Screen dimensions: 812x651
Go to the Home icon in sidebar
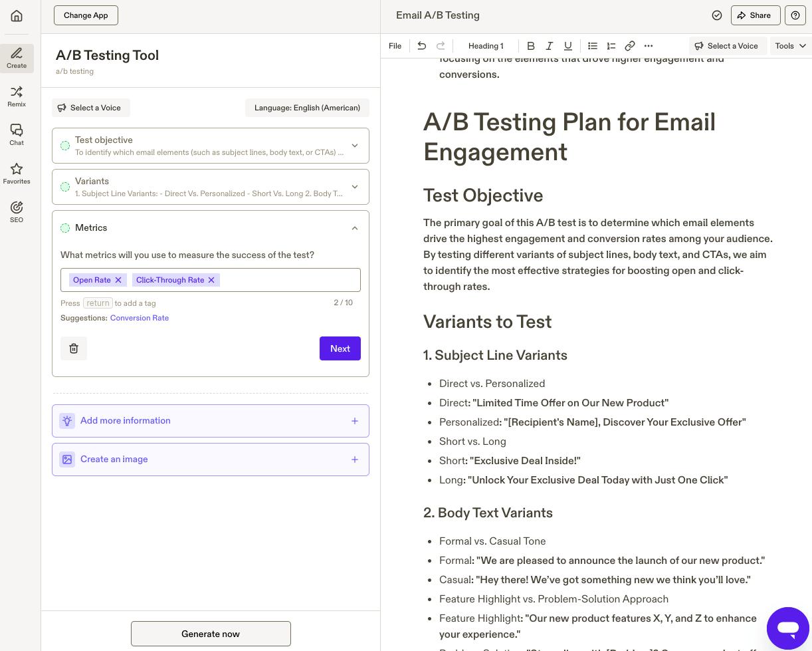[17, 16]
